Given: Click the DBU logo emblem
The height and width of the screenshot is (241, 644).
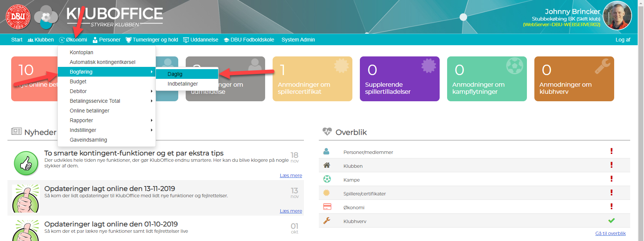Looking at the screenshot, I should point(18,17).
